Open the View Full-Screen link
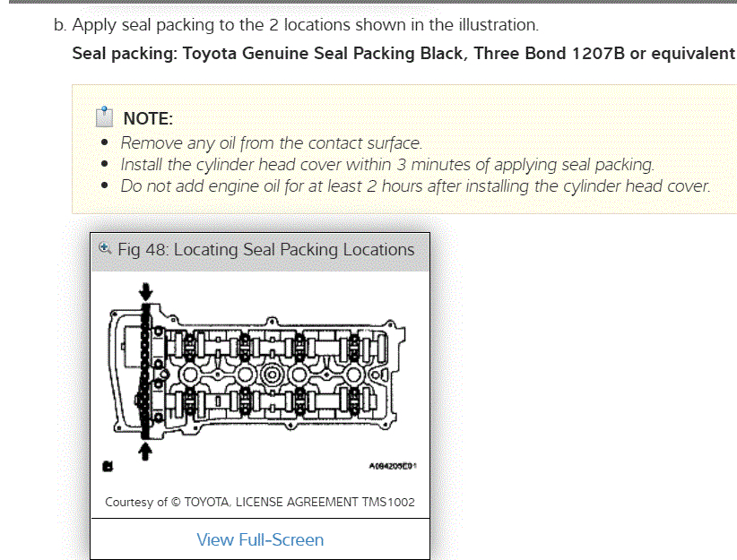The image size is (737, 560). [260, 539]
